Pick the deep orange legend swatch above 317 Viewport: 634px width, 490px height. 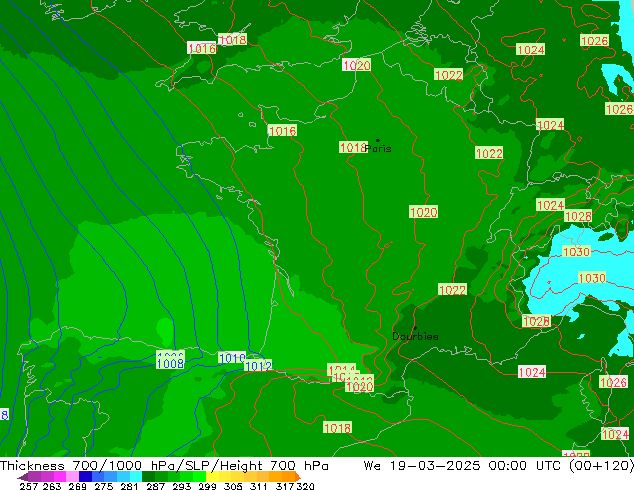[289, 476]
